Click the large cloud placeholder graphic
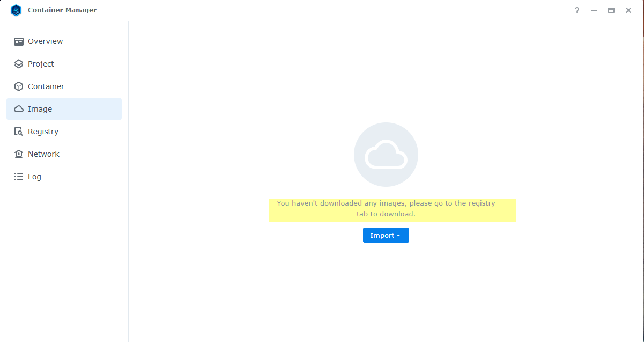 point(386,155)
